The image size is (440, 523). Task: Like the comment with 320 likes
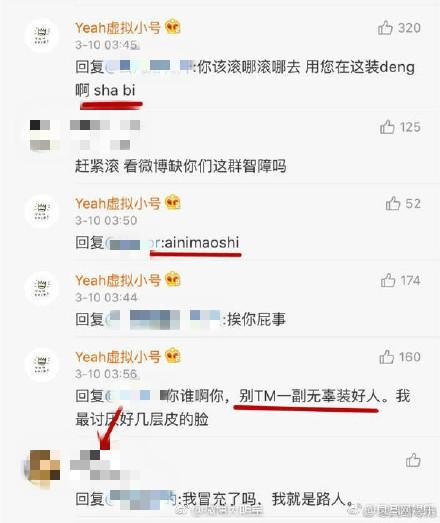385,28
